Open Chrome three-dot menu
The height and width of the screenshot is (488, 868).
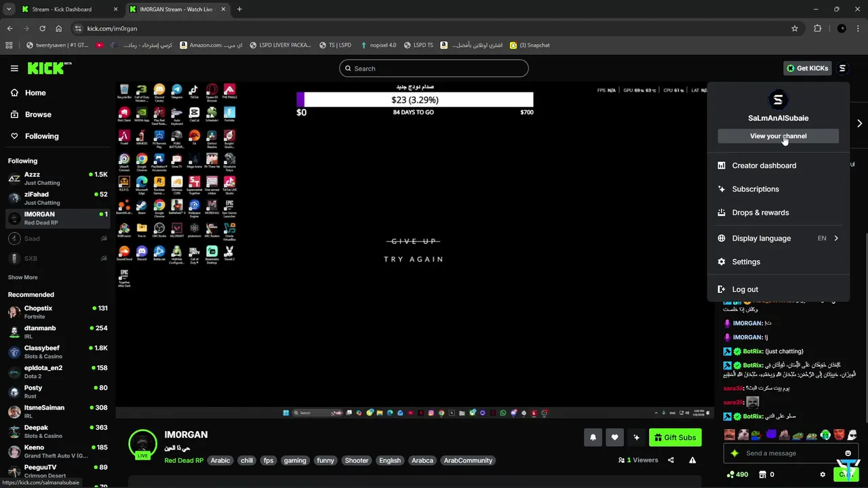(x=858, y=28)
